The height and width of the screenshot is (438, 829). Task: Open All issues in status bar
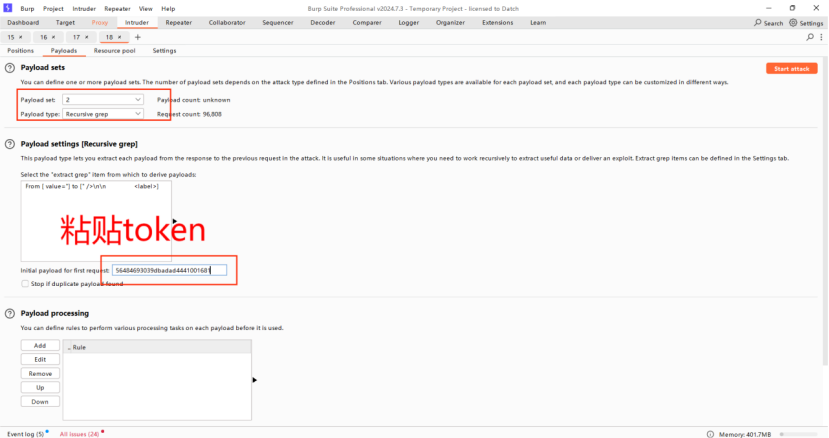pyautogui.click(x=80, y=434)
